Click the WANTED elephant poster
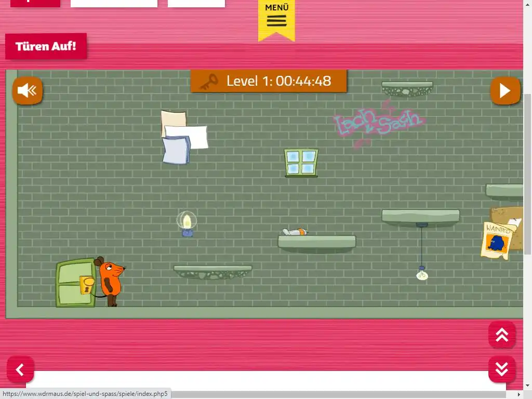This screenshot has width=532, height=399. (x=497, y=241)
